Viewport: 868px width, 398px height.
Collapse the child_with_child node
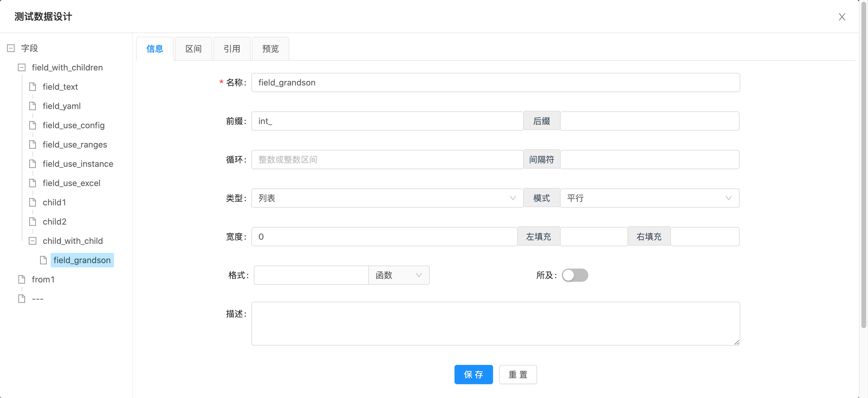click(33, 241)
